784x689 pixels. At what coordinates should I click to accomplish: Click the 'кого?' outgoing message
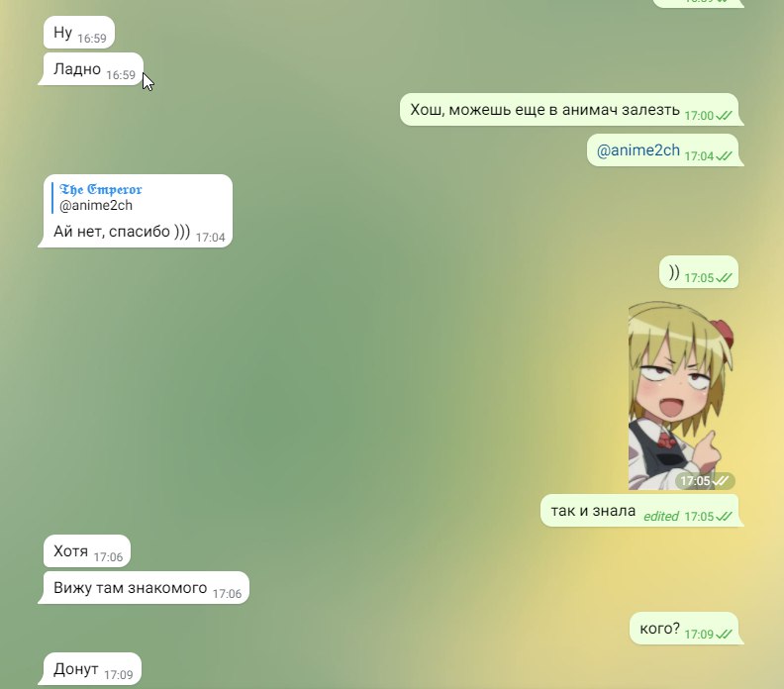point(684,628)
